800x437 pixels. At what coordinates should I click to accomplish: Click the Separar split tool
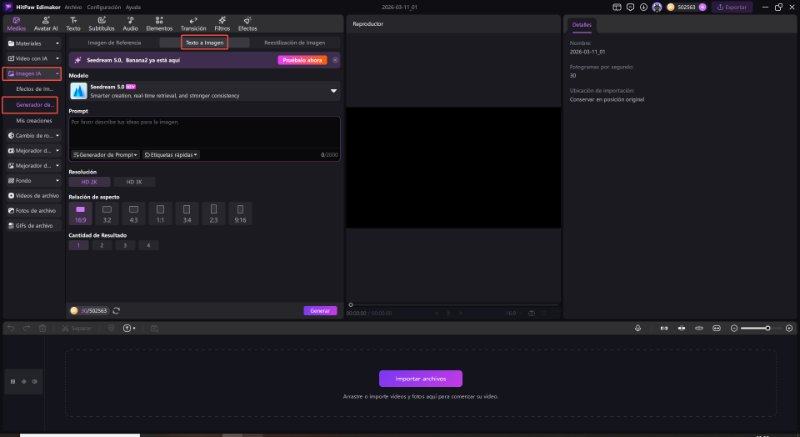coord(77,328)
